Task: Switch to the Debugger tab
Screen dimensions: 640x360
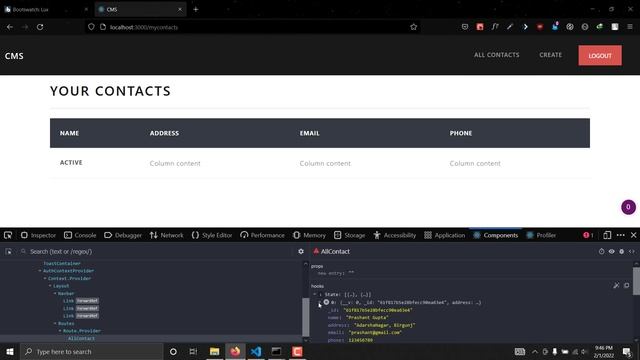Action: (123, 235)
